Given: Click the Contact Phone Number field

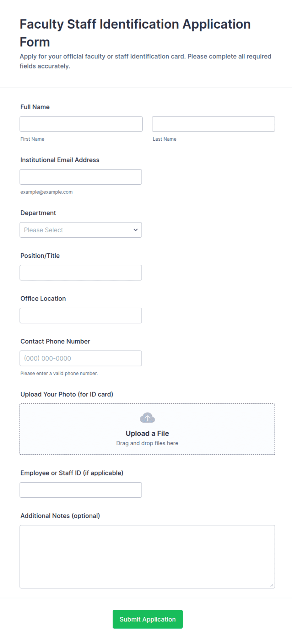Looking at the screenshot, I should pyautogui.click(x=81, y=358).
